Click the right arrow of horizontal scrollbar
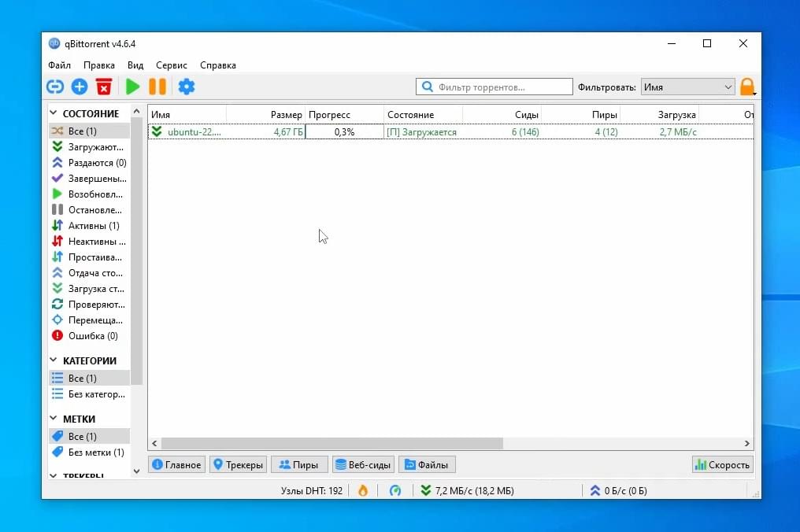Viewport: 800px width, 532px height. tap(747, 443)
